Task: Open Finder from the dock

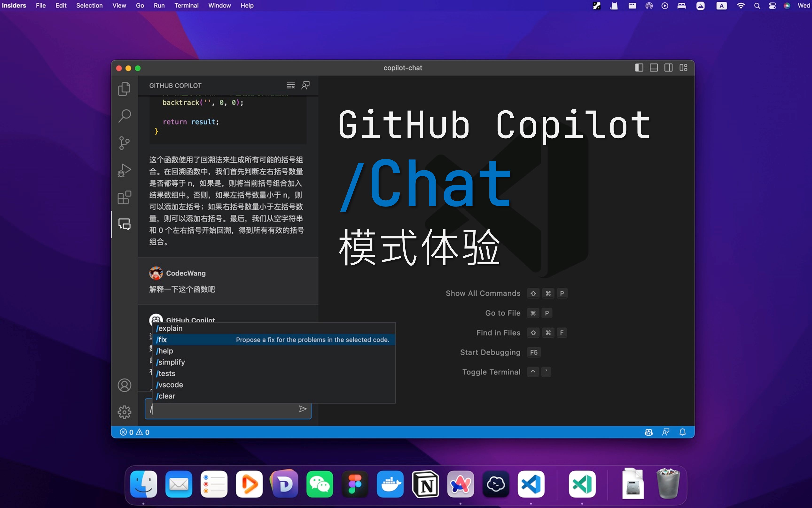Action: [144, 484]
